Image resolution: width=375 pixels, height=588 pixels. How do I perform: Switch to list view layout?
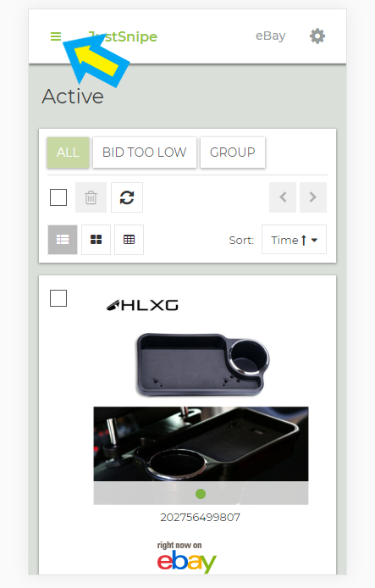tap(63, 240)
